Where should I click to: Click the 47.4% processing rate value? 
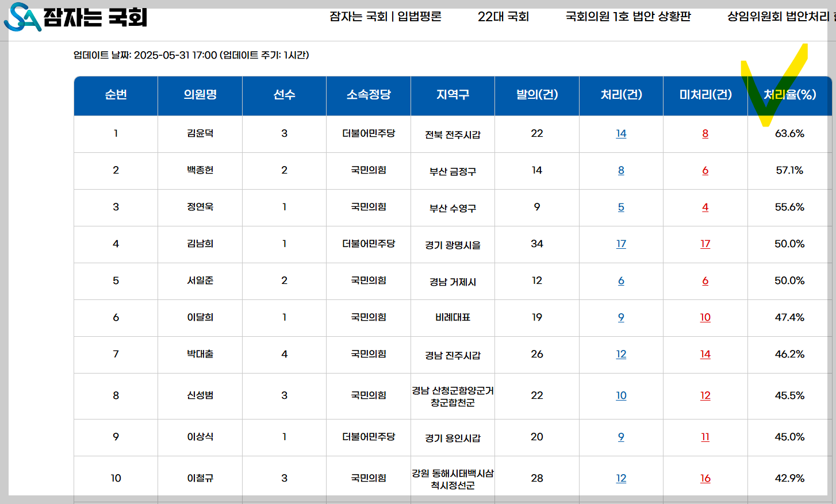(789, 317)
